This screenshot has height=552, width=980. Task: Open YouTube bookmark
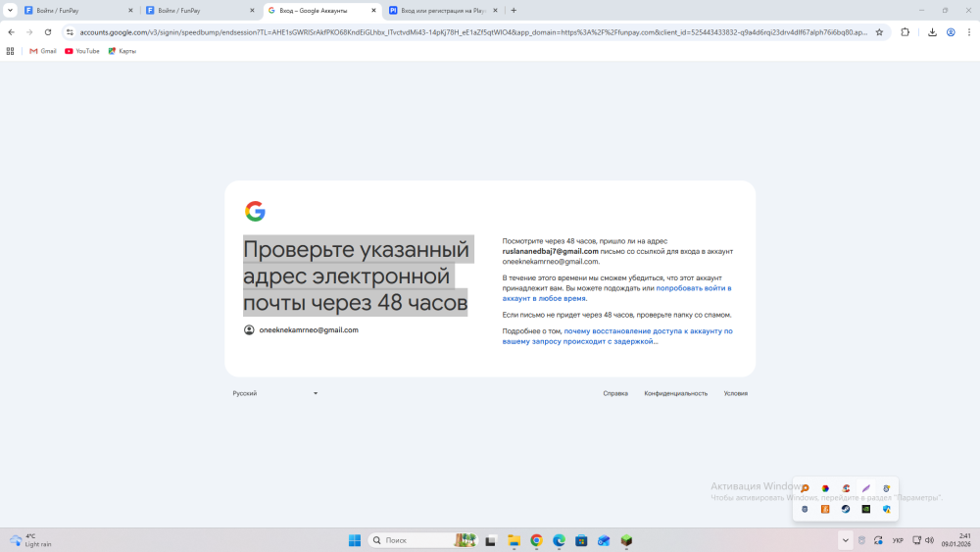(x=82, y=51)
